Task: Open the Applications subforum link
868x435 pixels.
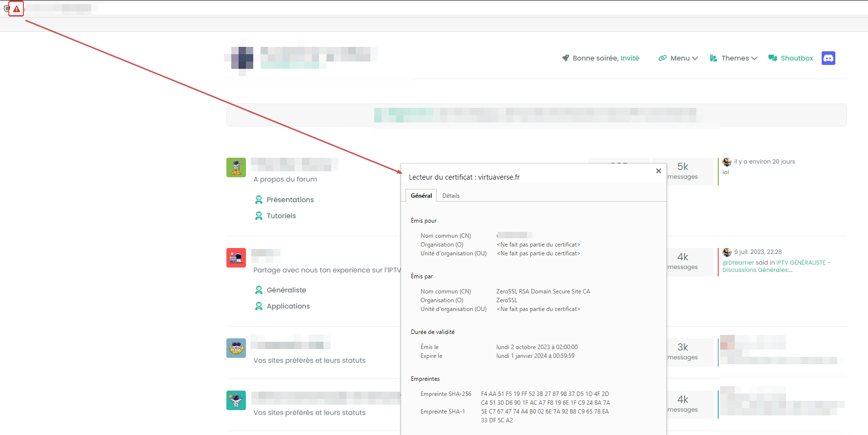Action: coord(288,306)
